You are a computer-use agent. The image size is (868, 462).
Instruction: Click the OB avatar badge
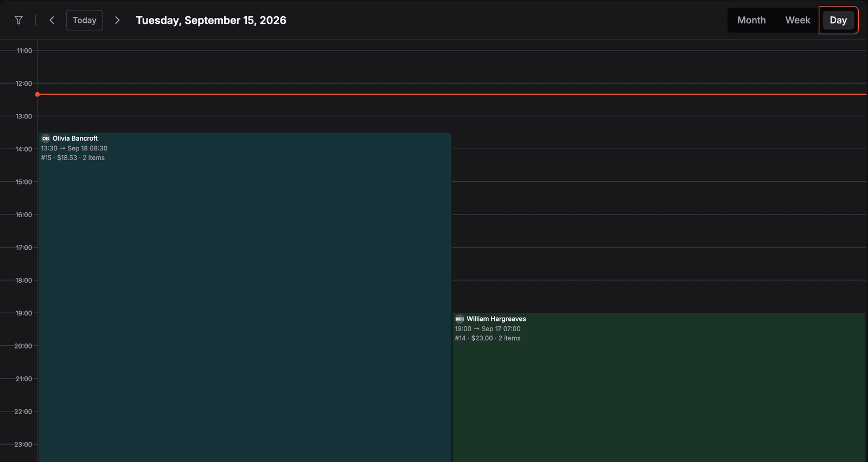click(46, 138)
